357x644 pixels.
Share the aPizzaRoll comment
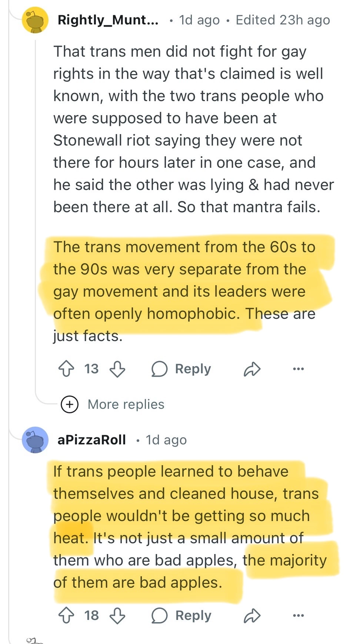click(252, 615)
